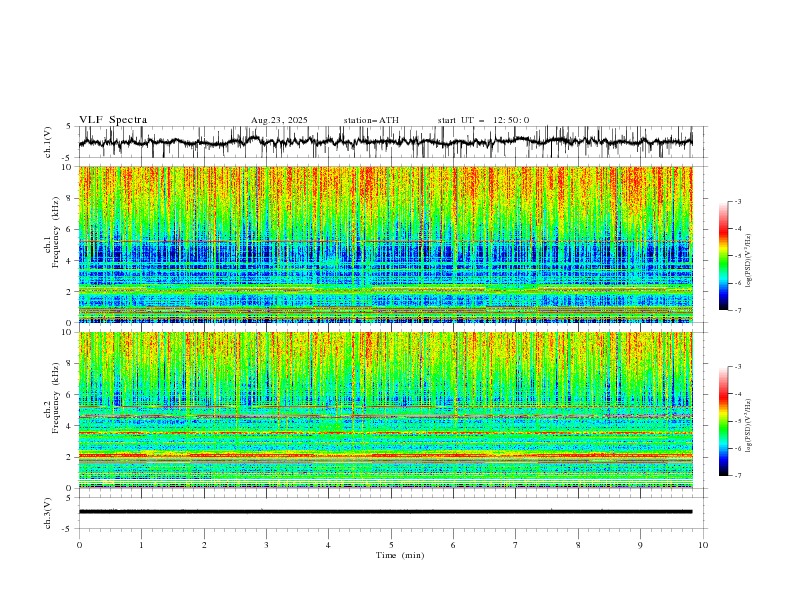Viewport: 792px width, 612px height.
Task: Click the ch.3 flat black waveform trace
Action: tap(385, 512)
